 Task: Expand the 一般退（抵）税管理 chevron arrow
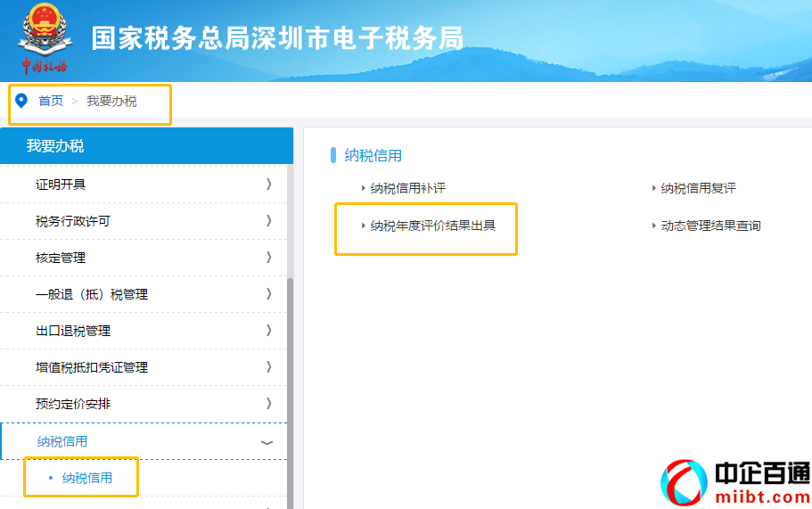(x=269, y=293)
